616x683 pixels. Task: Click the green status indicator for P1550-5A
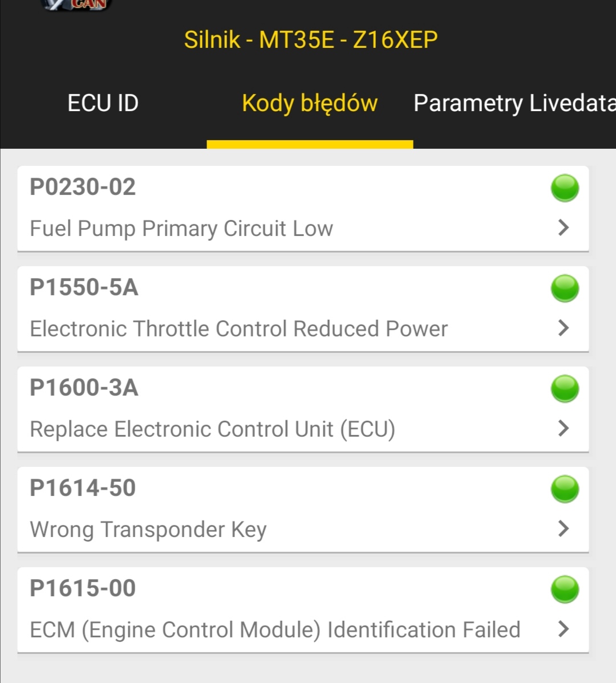(565, 288)
